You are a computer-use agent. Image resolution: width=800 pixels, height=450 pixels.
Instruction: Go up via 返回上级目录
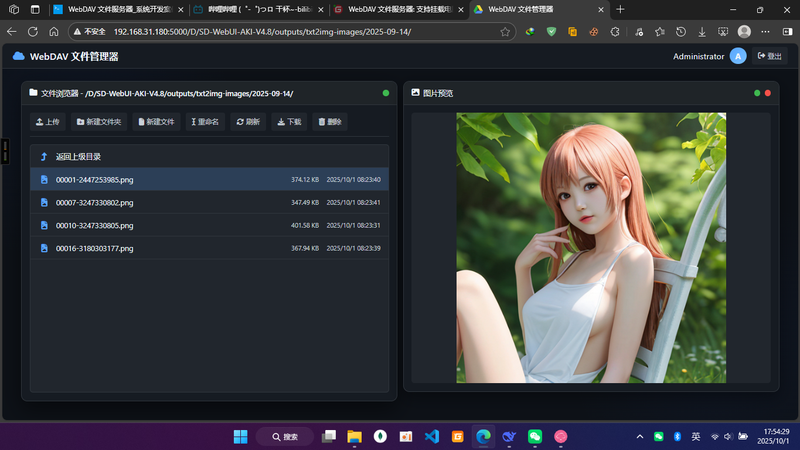coord(78,157)
